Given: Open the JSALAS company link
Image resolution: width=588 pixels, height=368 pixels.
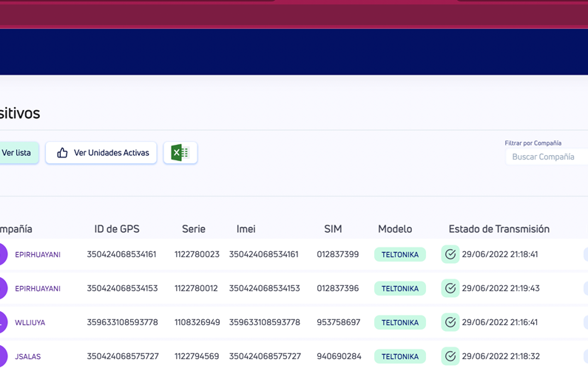Looking at the screenshot, I should [28, 357].
